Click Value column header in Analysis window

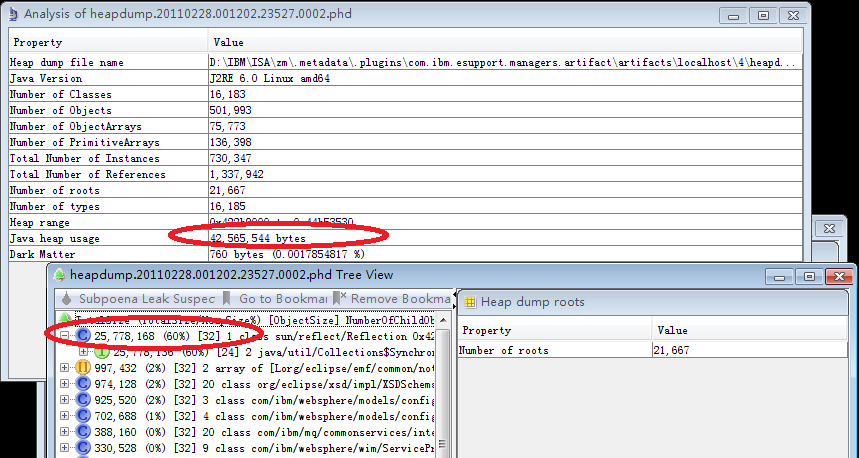[x=505, y=42]
